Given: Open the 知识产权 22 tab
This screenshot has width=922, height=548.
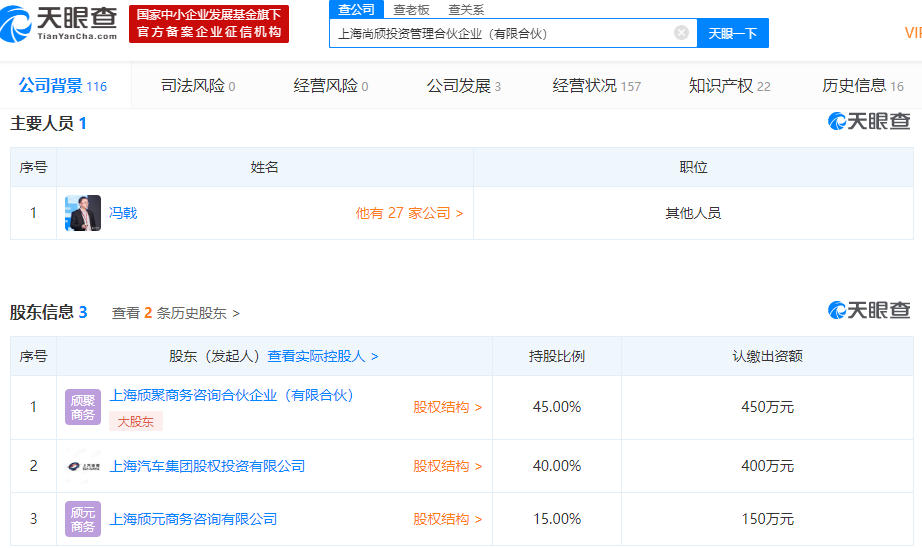Looking at the screenshot, I should [730, 86].
